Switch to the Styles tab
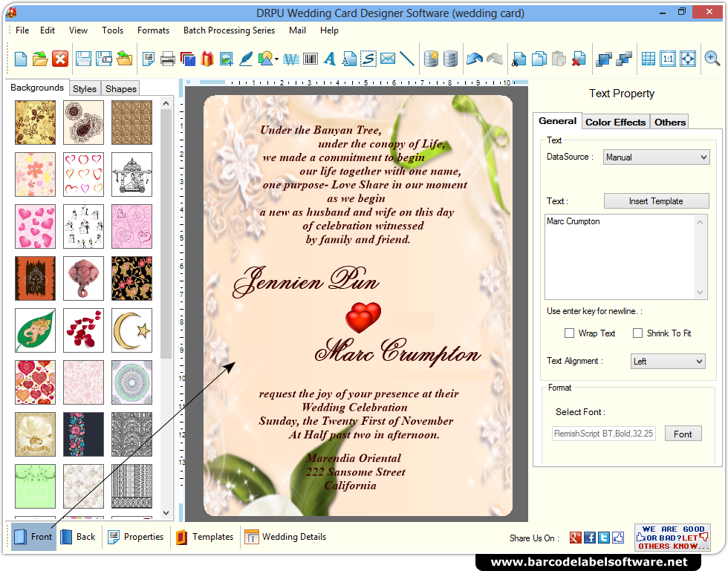The width and height of the screenshot is (728, 571). click(x=85, y=88)
